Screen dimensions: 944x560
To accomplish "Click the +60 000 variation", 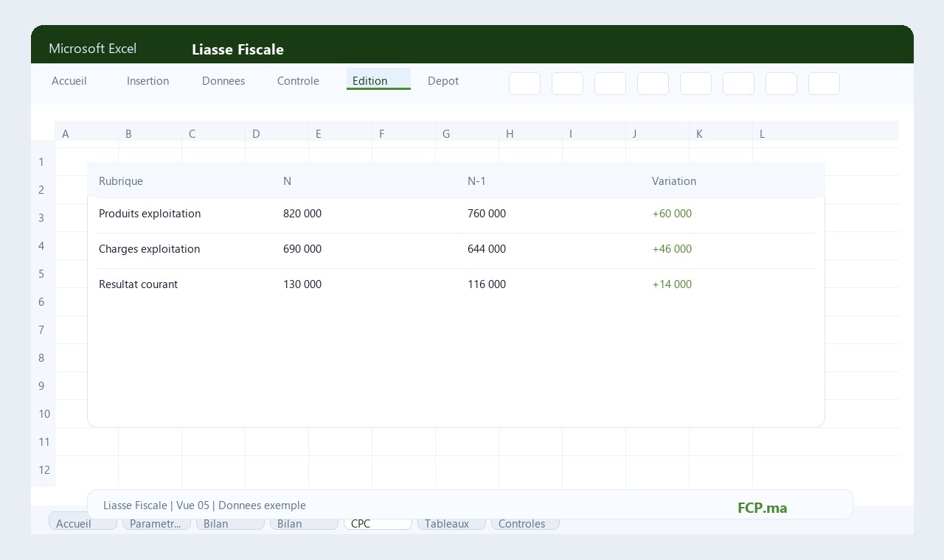I will coord(672,214).
